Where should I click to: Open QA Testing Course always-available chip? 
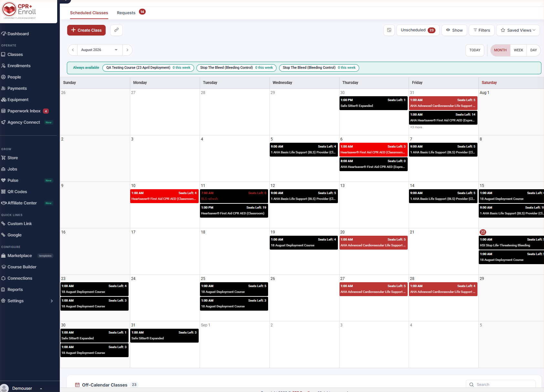click(x=148, y=67)
